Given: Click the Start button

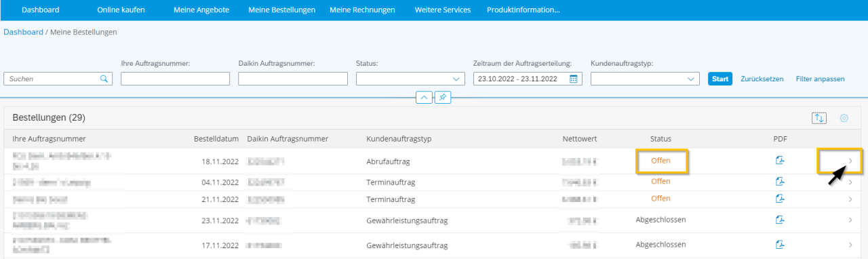Looking at the screenshot, I should point(720,79).
